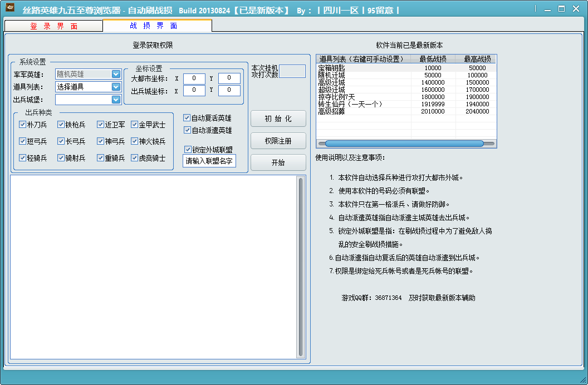Select the 高级招募 row

coord(406,111)
